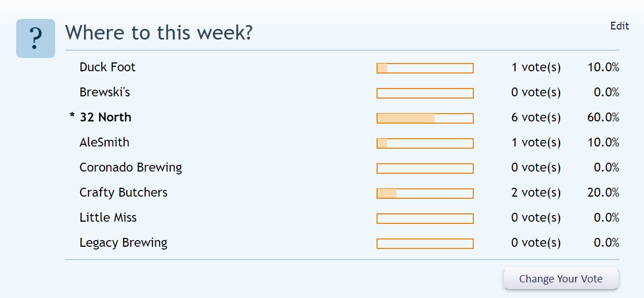
Task: Select the Brewski's poll option
Action: click(x=105, y=92)
